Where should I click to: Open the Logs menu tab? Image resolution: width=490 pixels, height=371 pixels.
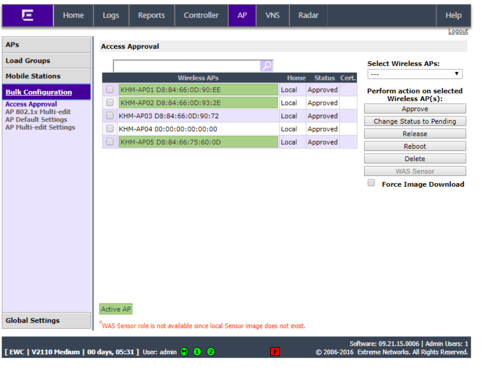point(111,15)
